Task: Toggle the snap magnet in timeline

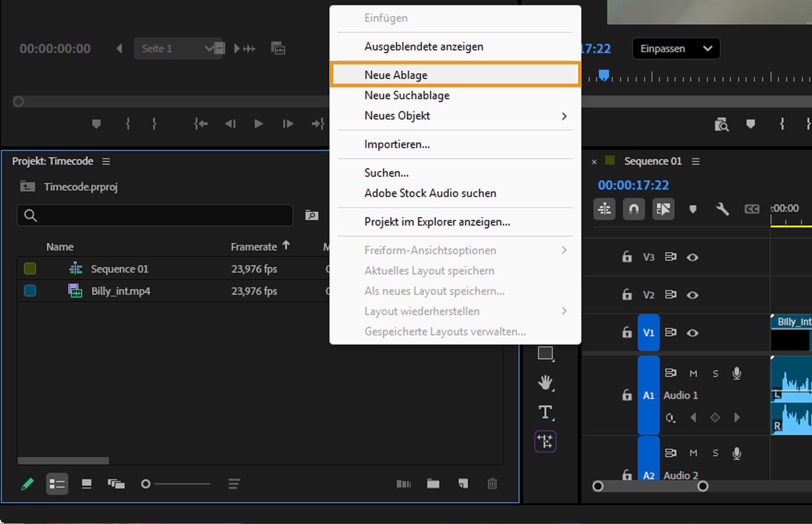Action: point(634,209)
